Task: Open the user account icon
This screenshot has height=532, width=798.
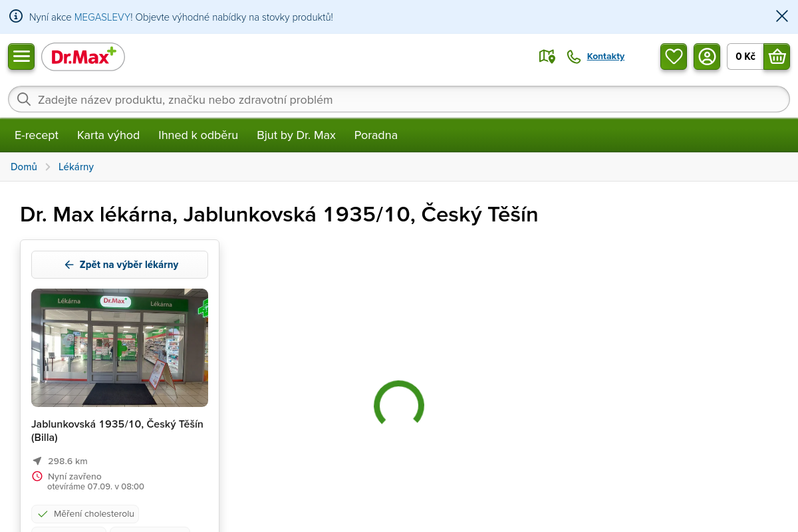Action: pyautogui.click(x=707, y=57)
